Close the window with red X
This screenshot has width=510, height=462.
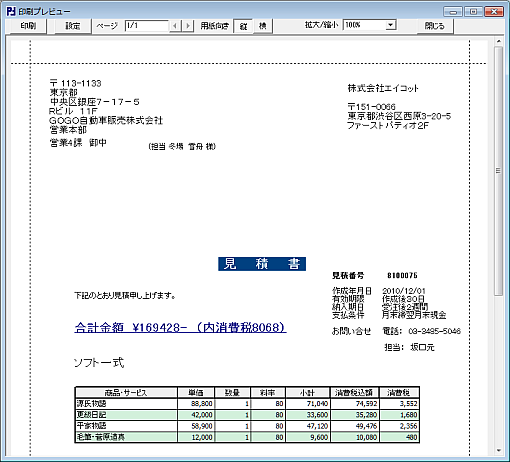[x=494, y=12]
